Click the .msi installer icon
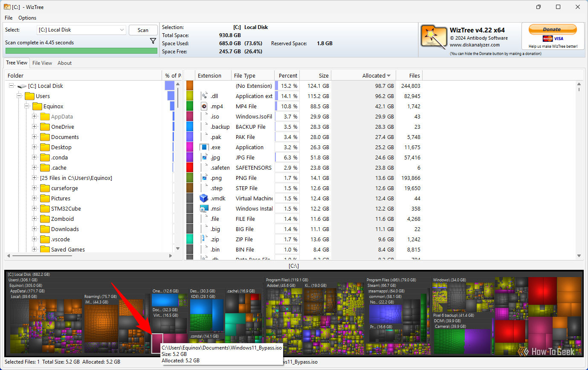The height and width of the screenshot is (370, 588). point(204,209)
